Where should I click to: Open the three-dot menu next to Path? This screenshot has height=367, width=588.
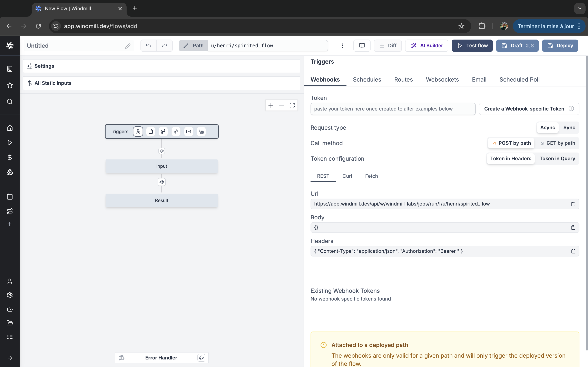(x=342, y=46)
